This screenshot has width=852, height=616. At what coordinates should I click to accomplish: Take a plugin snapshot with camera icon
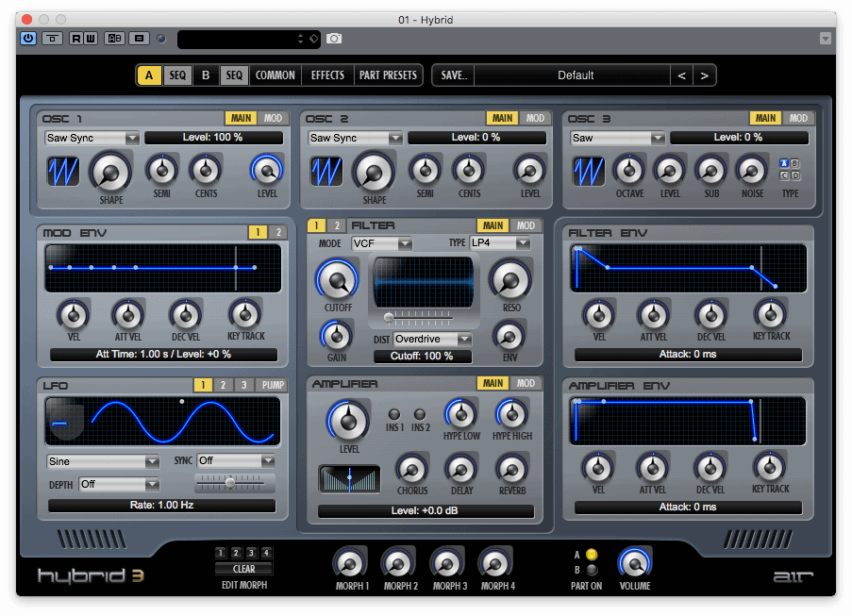click(334, 39)
